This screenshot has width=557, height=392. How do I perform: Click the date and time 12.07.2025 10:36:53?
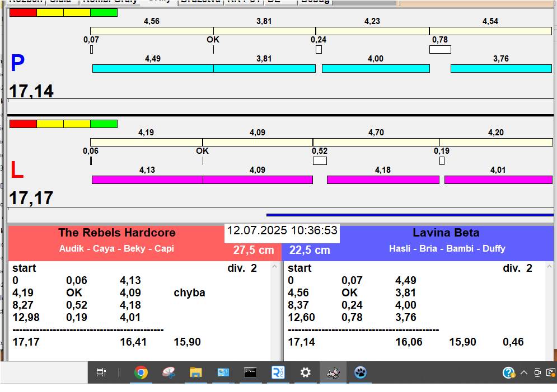[282, 230]
